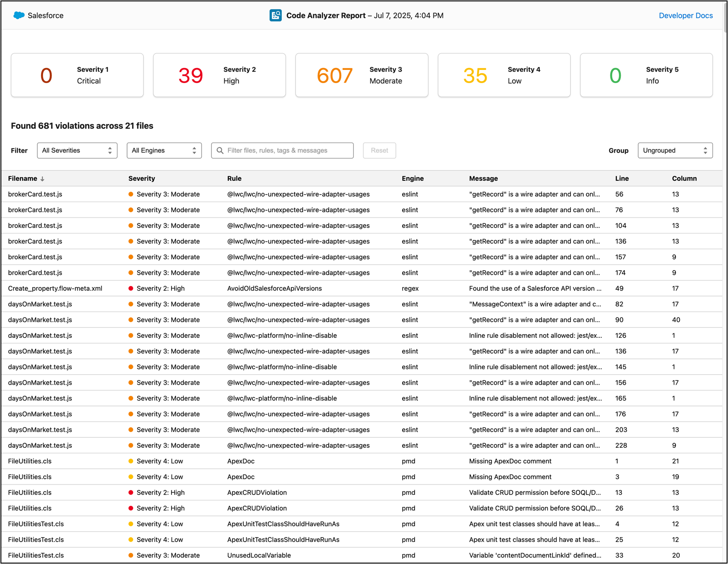This screenshot has width=728, height=564.
Task: Click the Code Analyzer Report icon
Action: pos(275,15)
